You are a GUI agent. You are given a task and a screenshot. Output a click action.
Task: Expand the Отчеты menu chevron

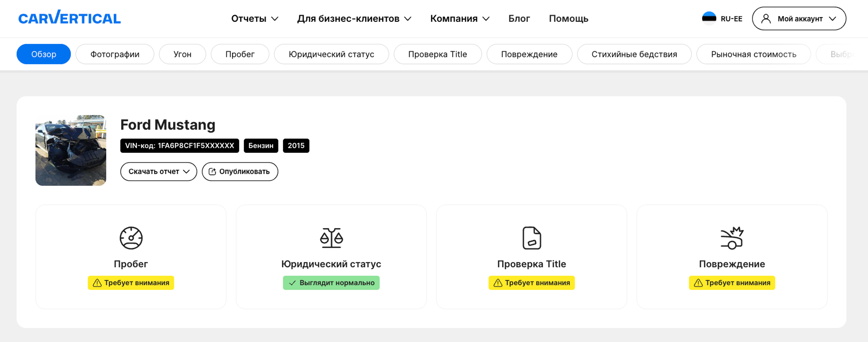click(275, 19)
